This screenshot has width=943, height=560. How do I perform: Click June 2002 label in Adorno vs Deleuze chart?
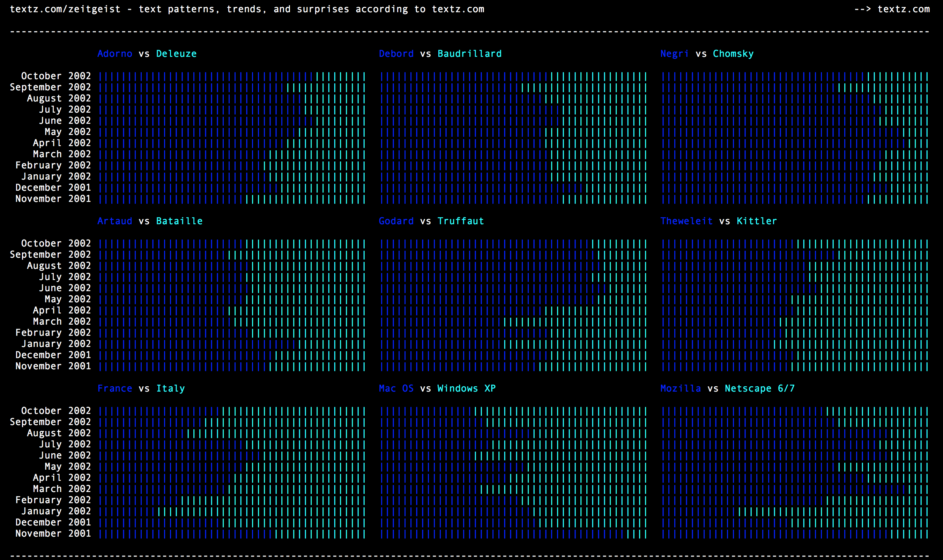pyautogui.click(x=65, y=120)
